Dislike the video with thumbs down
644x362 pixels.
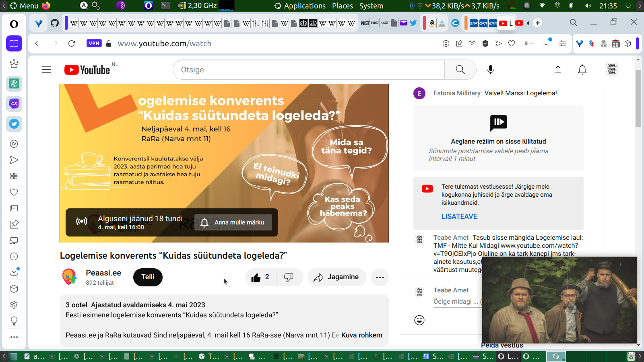pyautogui.click(x=289, y=278)
